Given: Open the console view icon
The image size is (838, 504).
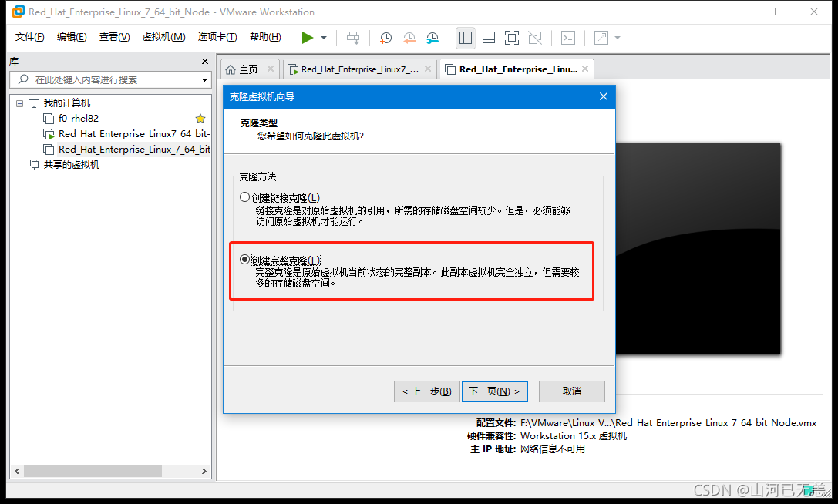Looking at the screenshot, I should coord(568,38).
